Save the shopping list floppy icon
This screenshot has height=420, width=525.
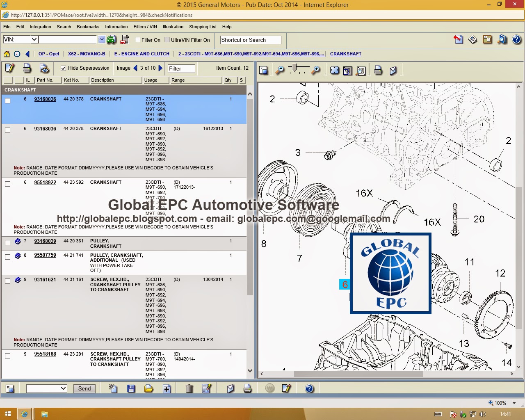point(131,388)
